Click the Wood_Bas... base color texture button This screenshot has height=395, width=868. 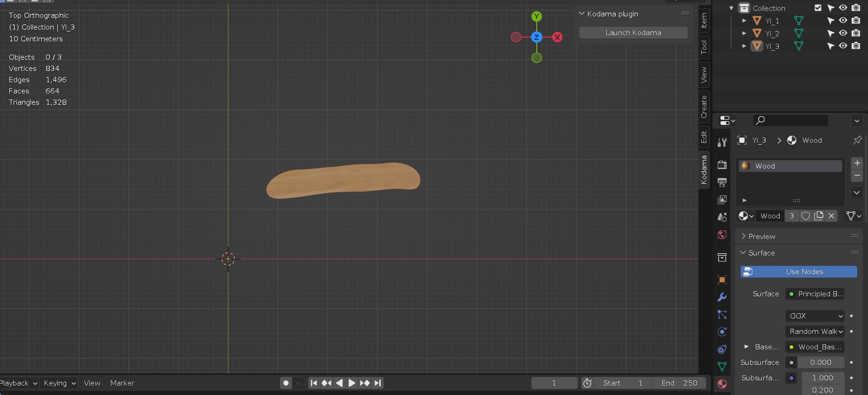(x=815, y=347)
